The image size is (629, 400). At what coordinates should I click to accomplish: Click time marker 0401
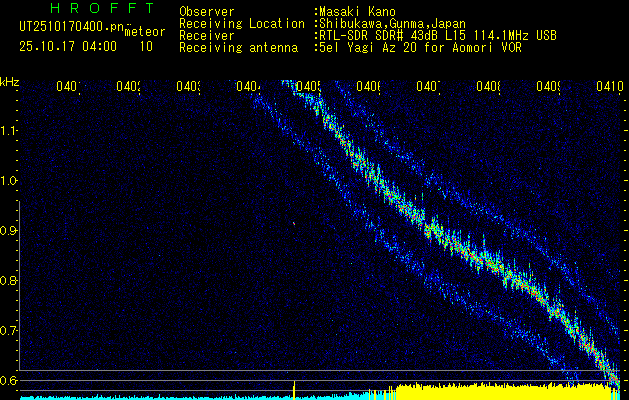[x=68, y=86]
